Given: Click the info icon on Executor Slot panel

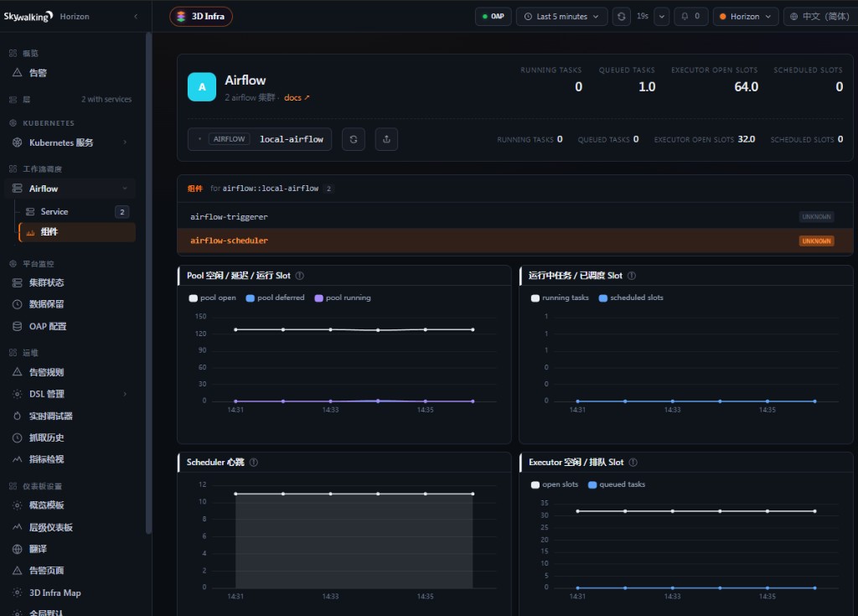Looking at the screenshot, I should 633,462.
